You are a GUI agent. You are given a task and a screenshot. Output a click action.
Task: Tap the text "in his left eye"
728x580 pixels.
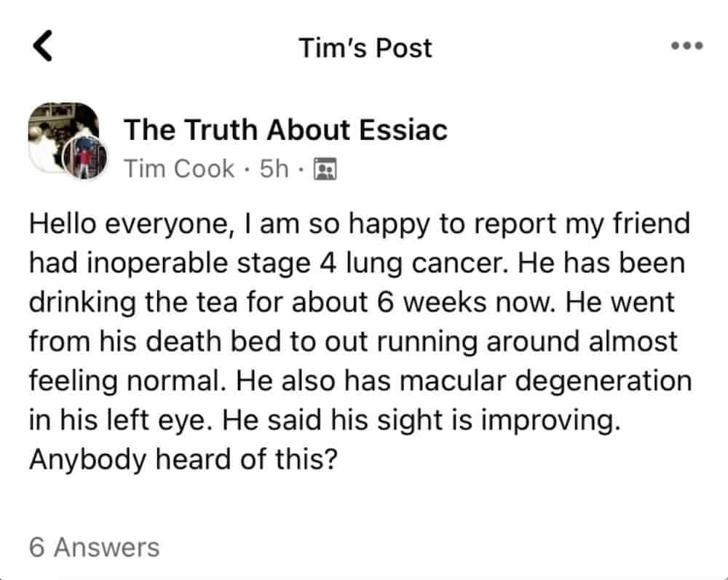click(x=121, y=421)
